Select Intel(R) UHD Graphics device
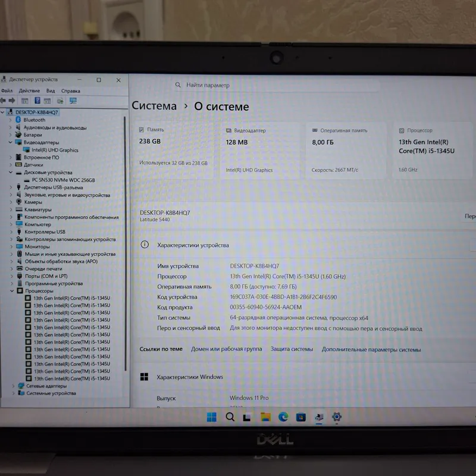 click(x=55, y=150)
